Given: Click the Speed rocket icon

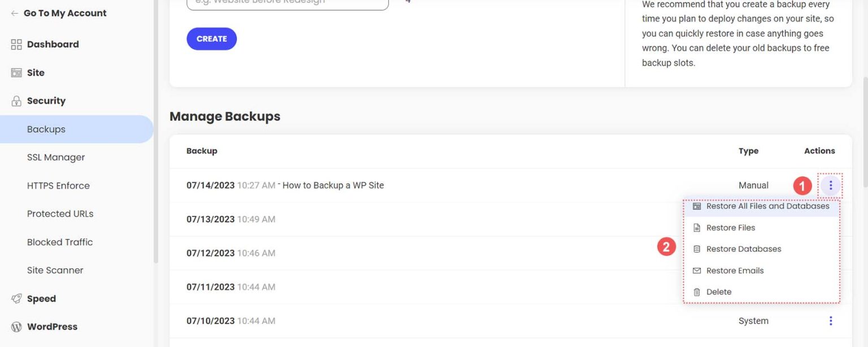Looking at the screenshot, I should [x=16, y=298].
